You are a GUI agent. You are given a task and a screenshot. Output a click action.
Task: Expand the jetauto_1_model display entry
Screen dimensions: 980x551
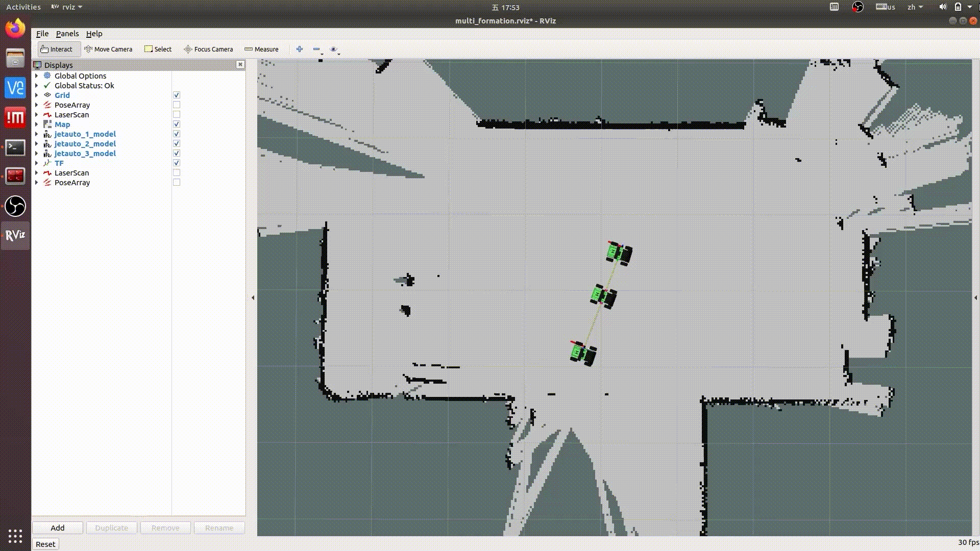(36, 134)
